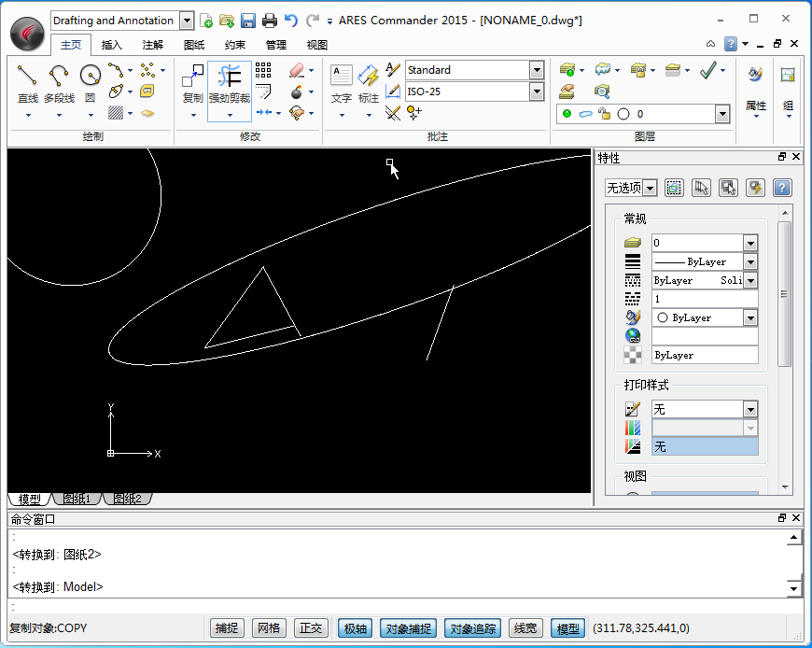Open the Standard text style dropdown
This screenshot has height=648, width=812.
pos(536,70)
